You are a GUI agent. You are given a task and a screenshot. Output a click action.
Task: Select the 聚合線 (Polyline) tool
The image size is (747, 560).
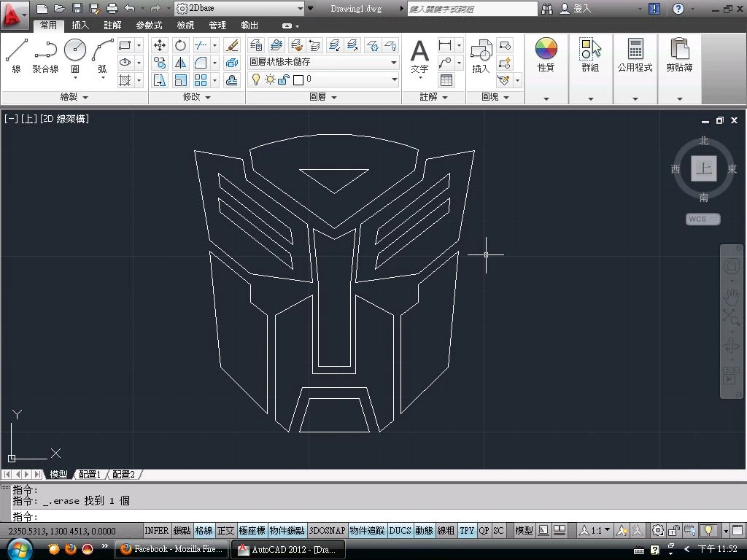(45, 55)
